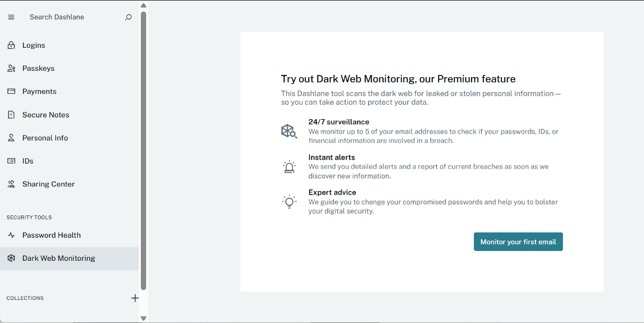Screen dimensions: 644x323
Task: Click the Password Health pulse icon
Action: click(x=11, y=235)
